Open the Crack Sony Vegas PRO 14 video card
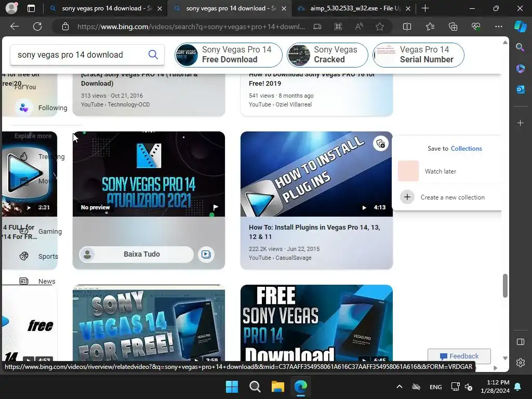This screenshot has height=399, width=532. point(149,95)
